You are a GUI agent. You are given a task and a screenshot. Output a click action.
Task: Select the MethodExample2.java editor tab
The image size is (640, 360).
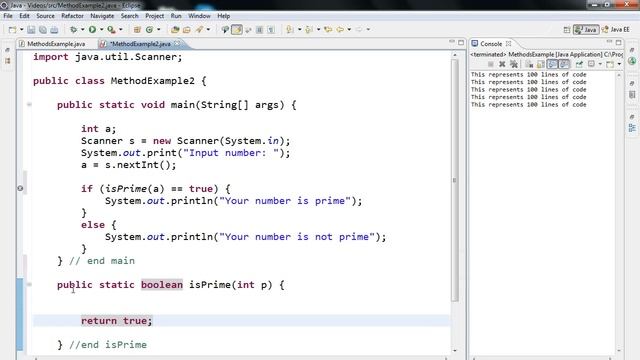(x=140, y=44)
